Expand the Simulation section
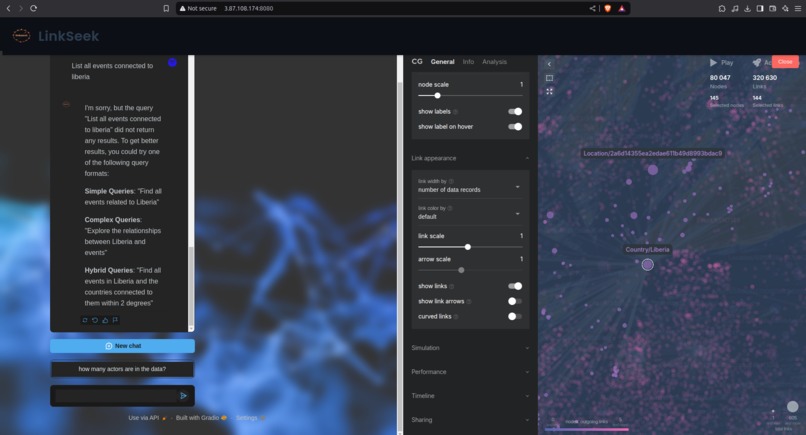This screenshot has height=435, width=806. [x=470, y=348]
